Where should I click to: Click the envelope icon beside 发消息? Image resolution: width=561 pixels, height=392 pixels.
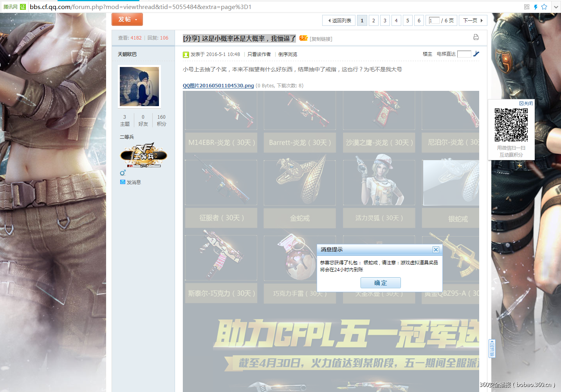pos(123,182)
